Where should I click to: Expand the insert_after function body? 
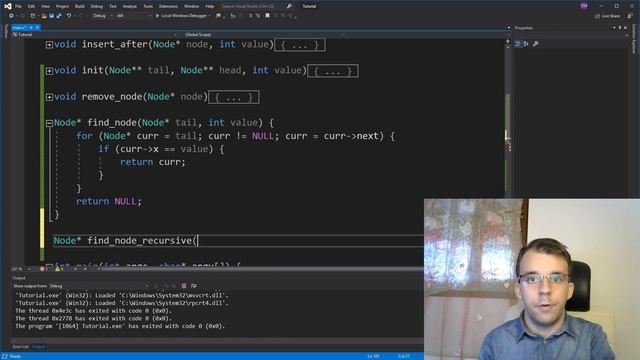click(x=49, y=44)
